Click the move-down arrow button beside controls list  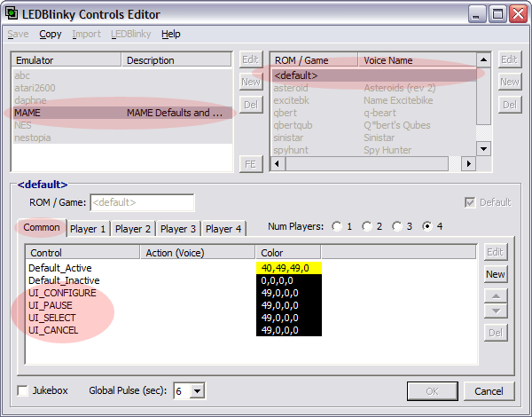[x=496, y=311]
